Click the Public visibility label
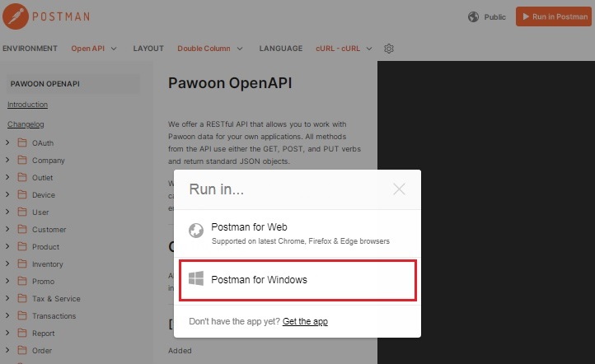 (494, 17)
